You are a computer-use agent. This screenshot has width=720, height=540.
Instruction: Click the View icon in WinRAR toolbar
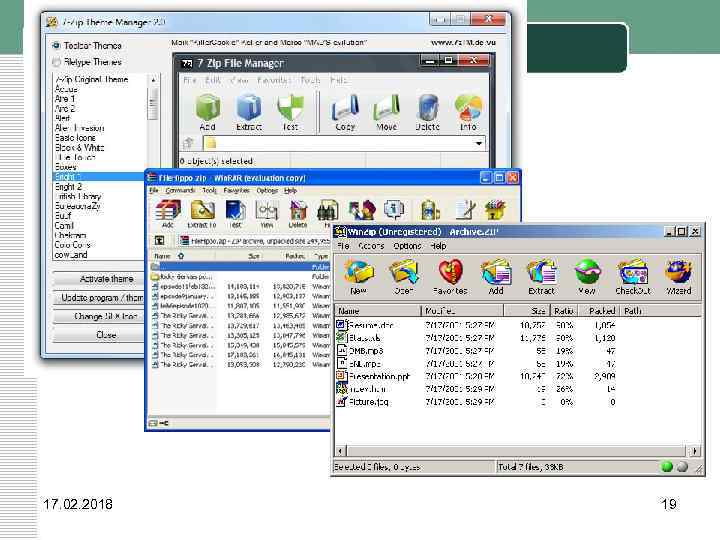(267, 211)
